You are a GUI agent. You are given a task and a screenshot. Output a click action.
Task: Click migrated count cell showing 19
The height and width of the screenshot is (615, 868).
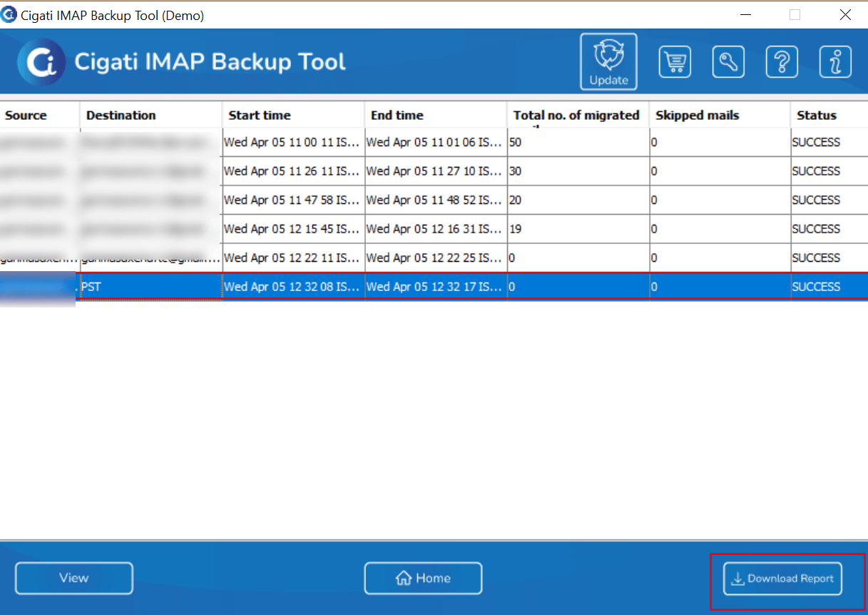tap(578, 229)
